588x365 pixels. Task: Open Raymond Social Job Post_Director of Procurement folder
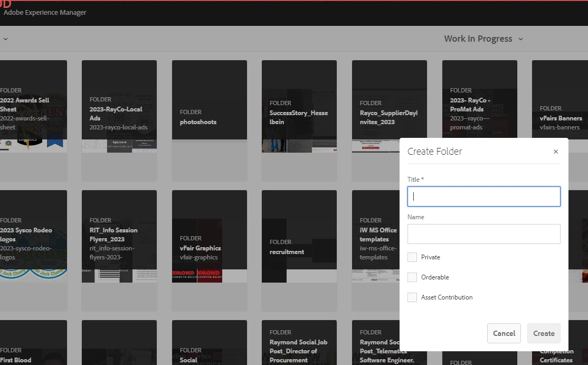pos(299,342)
